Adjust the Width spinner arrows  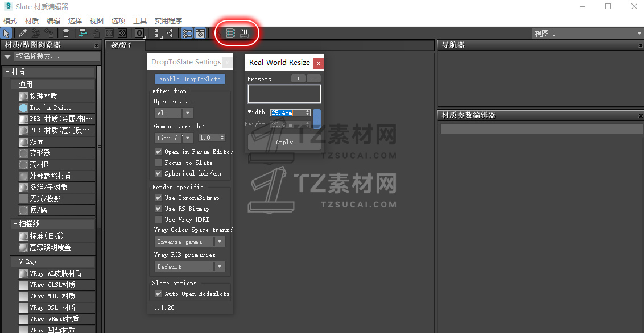tap(308, 113)
